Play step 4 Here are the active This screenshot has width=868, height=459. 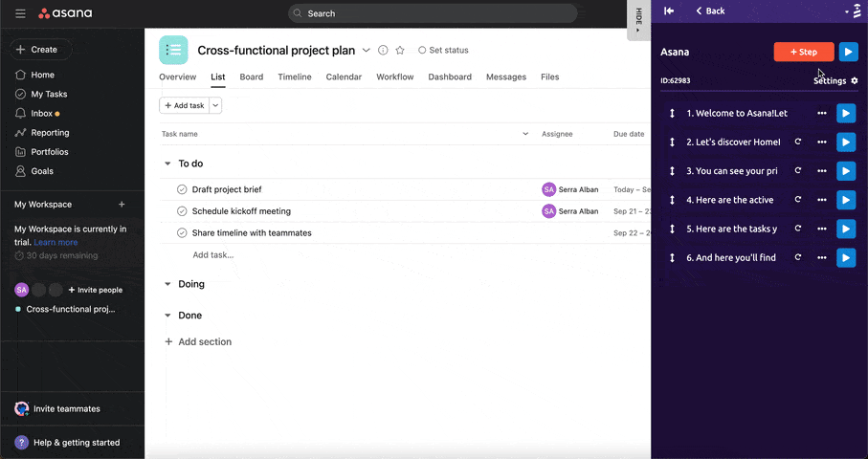[x=846, y=200]
